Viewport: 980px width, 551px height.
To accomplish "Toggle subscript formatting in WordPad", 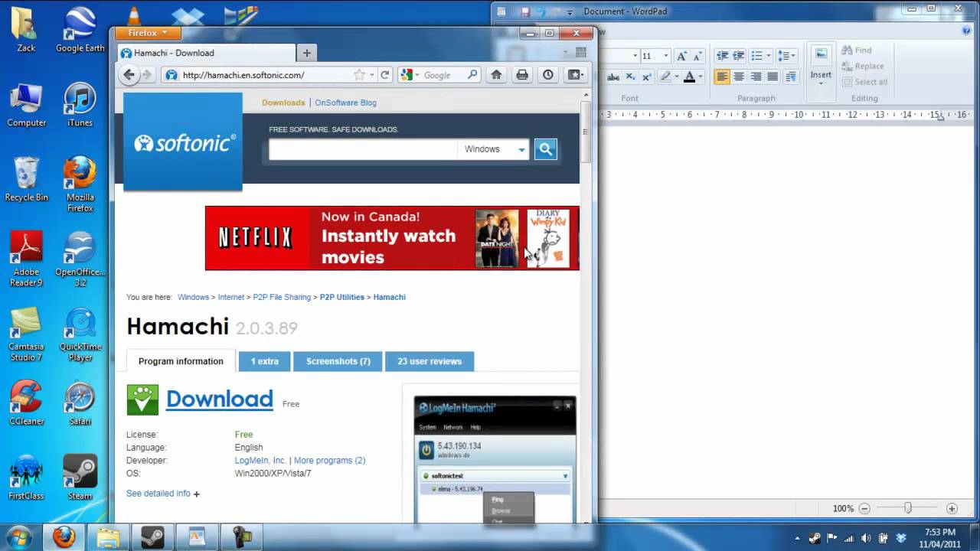I will [x=630, y=77].
